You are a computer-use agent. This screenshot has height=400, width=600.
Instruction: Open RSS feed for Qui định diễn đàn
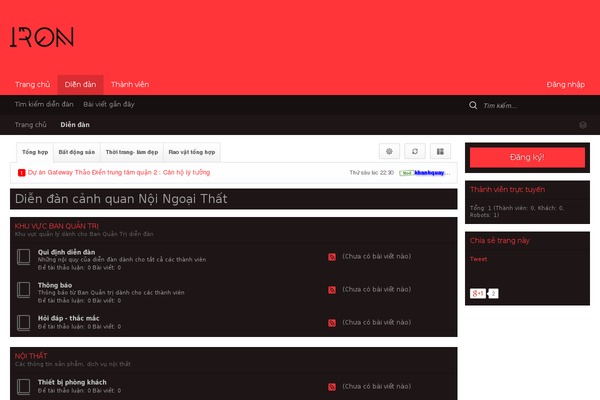[x=332, y=257]
